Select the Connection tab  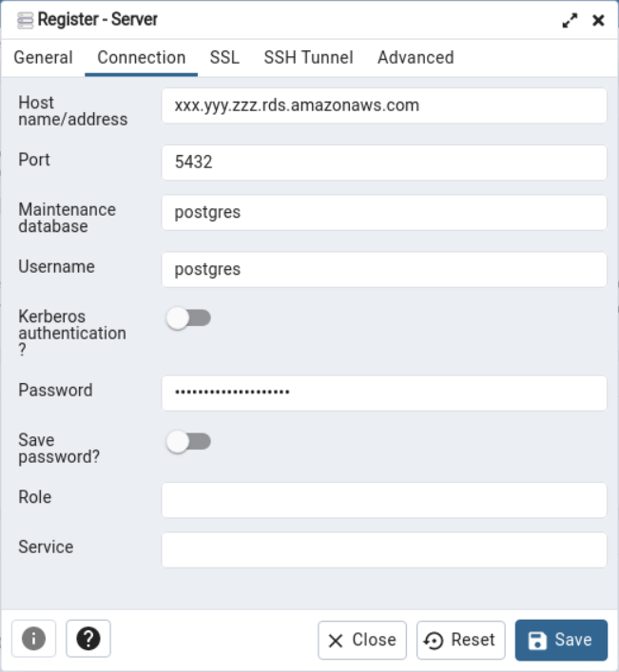pos(142,58)
